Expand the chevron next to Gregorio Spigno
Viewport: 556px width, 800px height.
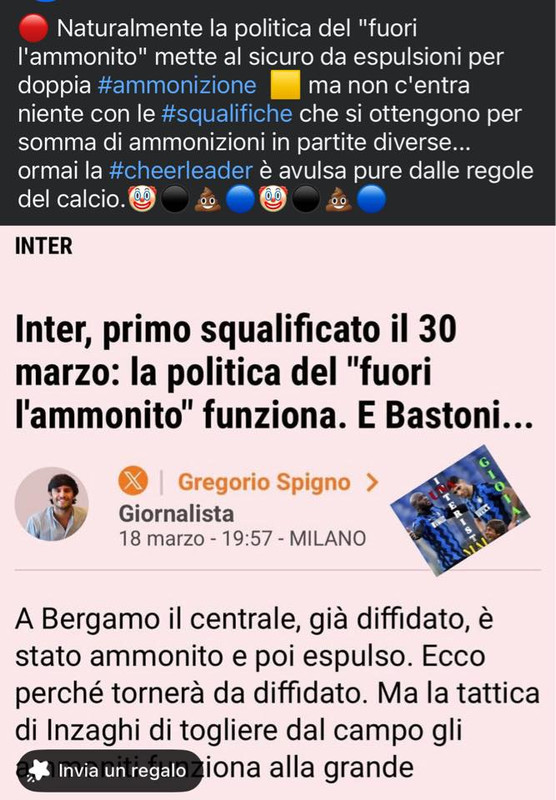373,482
